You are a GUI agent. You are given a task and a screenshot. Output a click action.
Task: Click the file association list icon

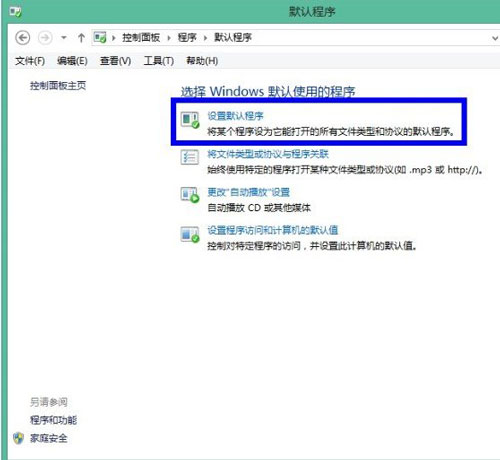point(190,157)
